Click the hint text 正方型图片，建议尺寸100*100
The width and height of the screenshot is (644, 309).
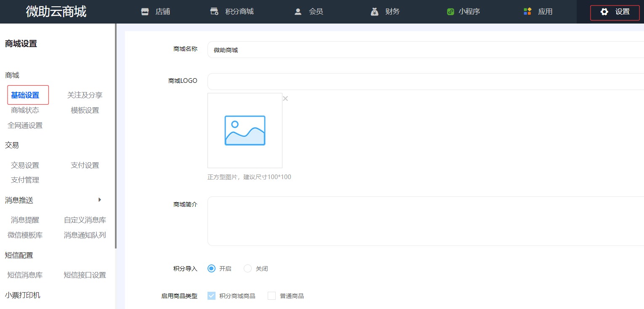pos(249,177)
